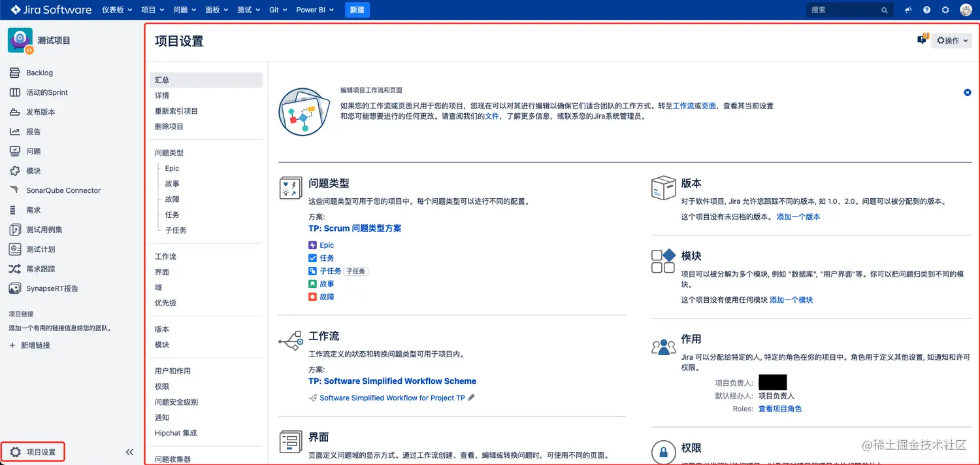Viewport: 980px width, 465px height.
Task: Open the 文件 documentation link in banner
Action: [492, 116]
